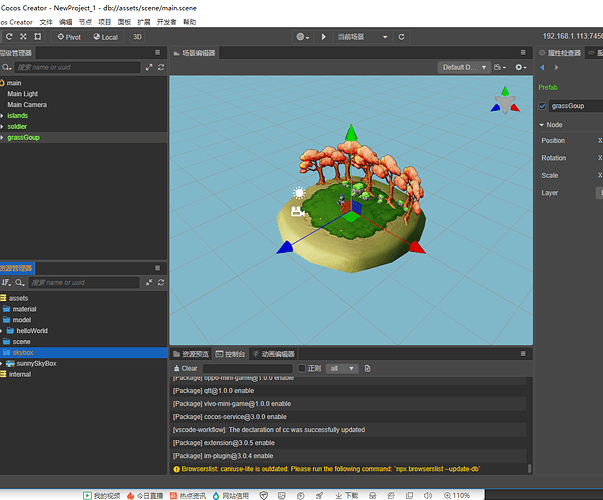This screenshot has width=603, height=500.
Task: Toggle the Pivot gizmo mode button
Action: coord(69,36)
